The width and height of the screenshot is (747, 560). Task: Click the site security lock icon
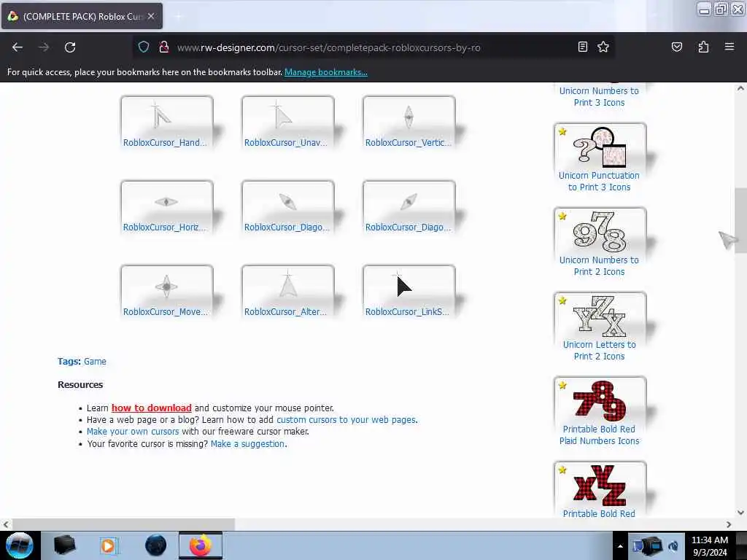(164, 47)
